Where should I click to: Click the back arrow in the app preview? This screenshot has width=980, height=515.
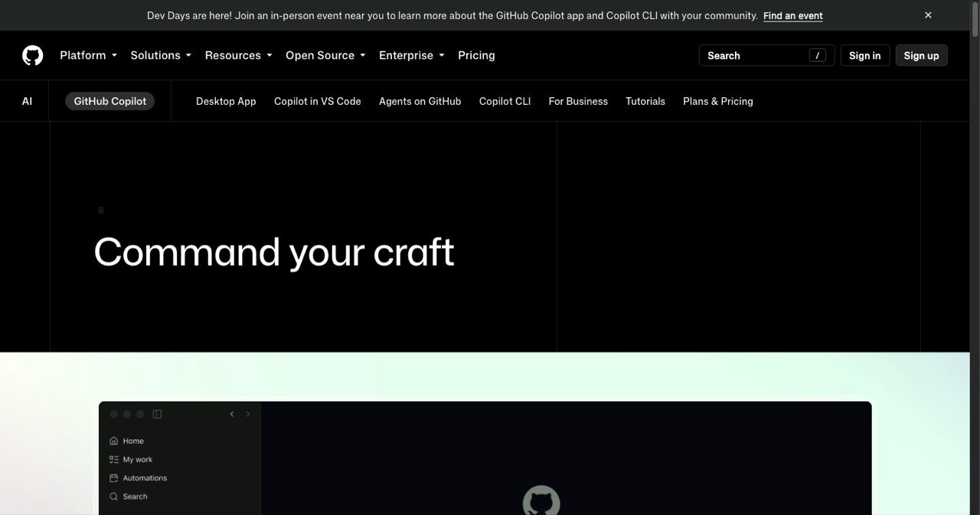232,414
